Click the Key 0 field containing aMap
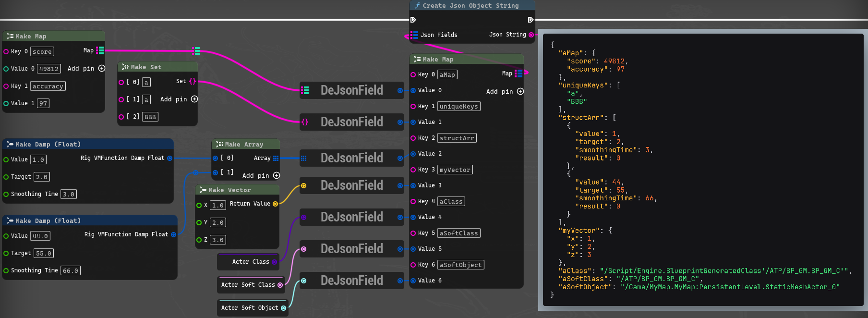868x318 pixels. (x=447, y=74)
